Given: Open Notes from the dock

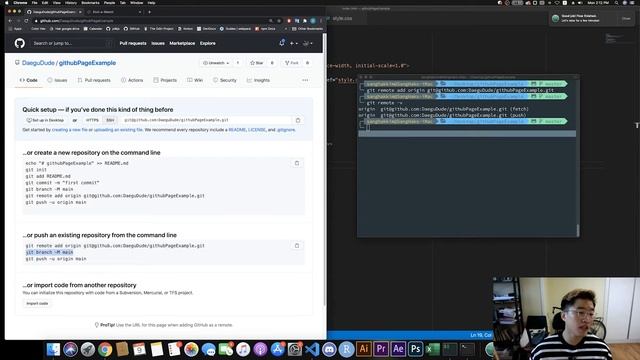Looking at the screenshot, I should (157, 349).
